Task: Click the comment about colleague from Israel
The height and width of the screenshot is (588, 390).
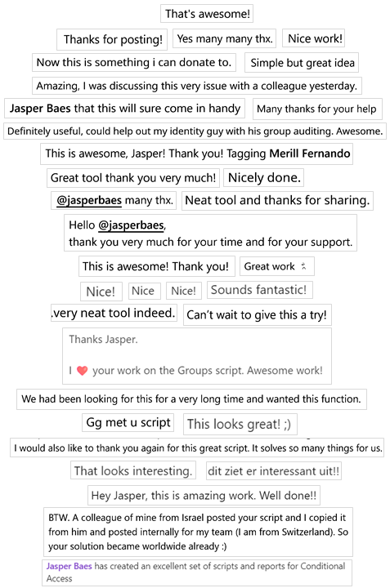Action: click(198, 532)
